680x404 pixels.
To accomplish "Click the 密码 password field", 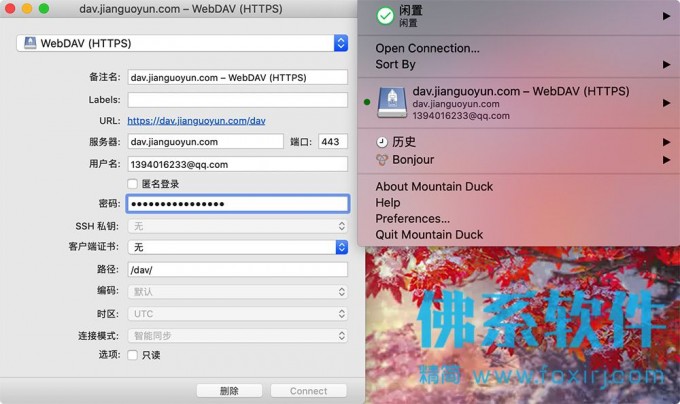I will point(238,204).
